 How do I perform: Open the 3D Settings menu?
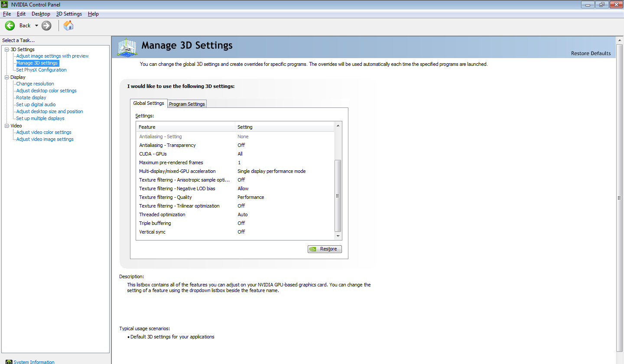pos(69,14)
